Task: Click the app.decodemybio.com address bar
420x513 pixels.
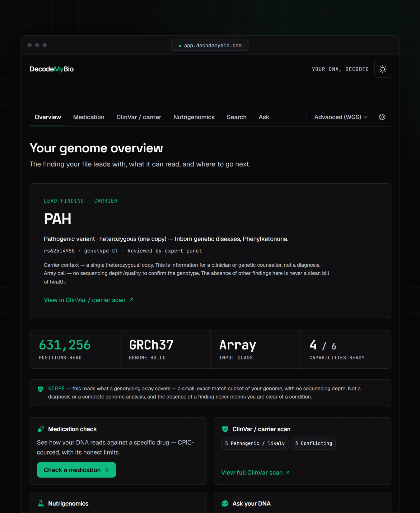Action: (210, 45)
